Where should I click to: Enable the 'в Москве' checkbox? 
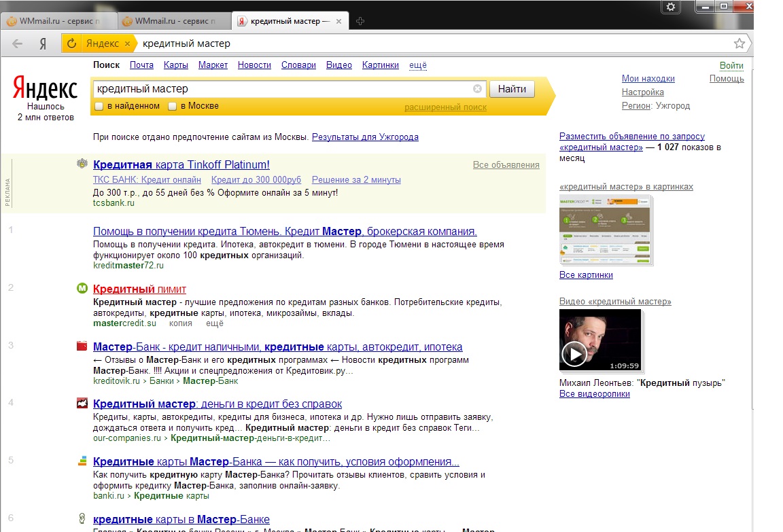click(x=172, y=106)
